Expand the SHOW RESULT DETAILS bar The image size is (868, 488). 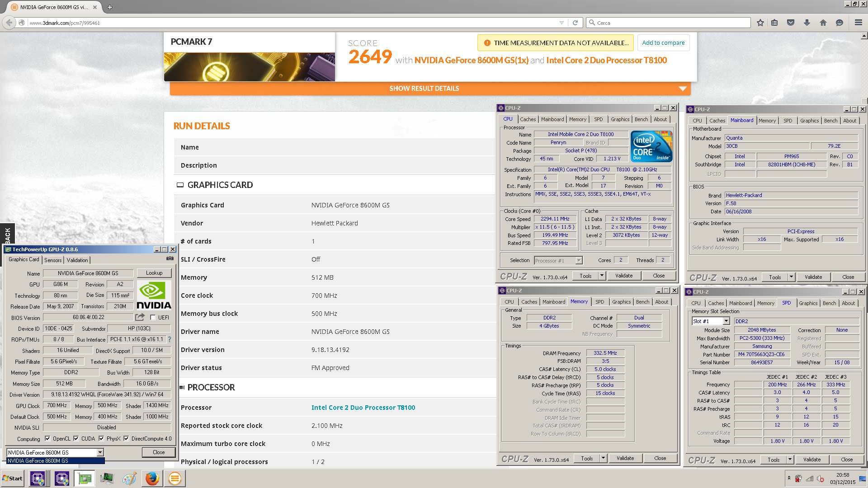(430, 89)
